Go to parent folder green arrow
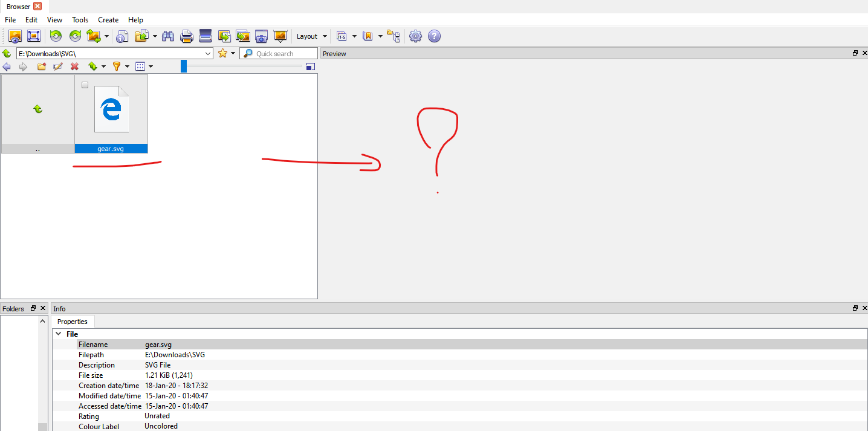Image resolution: width=868 pixels, height=431 pixels. (7, 54)
